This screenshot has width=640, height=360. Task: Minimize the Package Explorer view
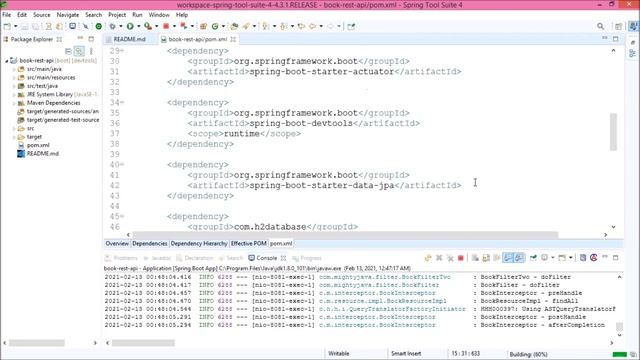coord(80,38)
